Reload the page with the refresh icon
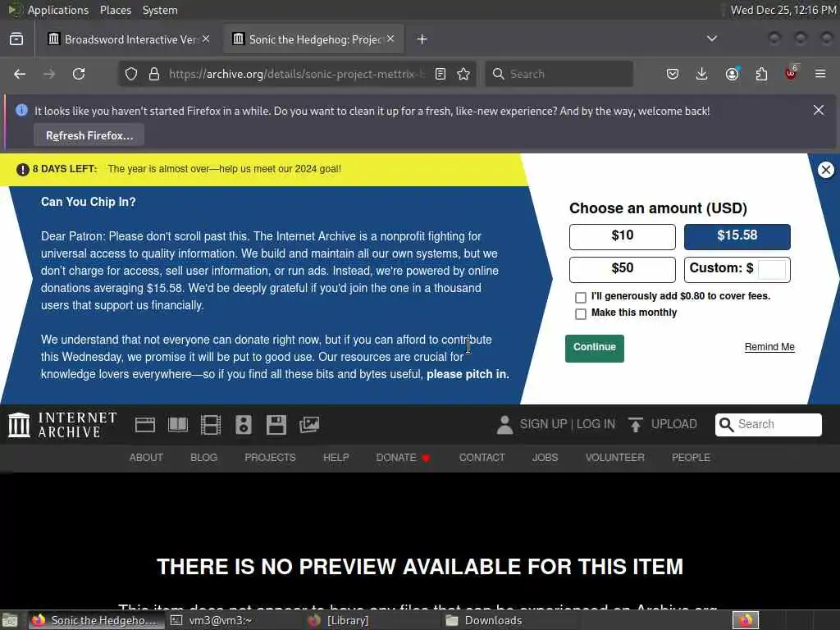840x630 pixels. [79, 74]
